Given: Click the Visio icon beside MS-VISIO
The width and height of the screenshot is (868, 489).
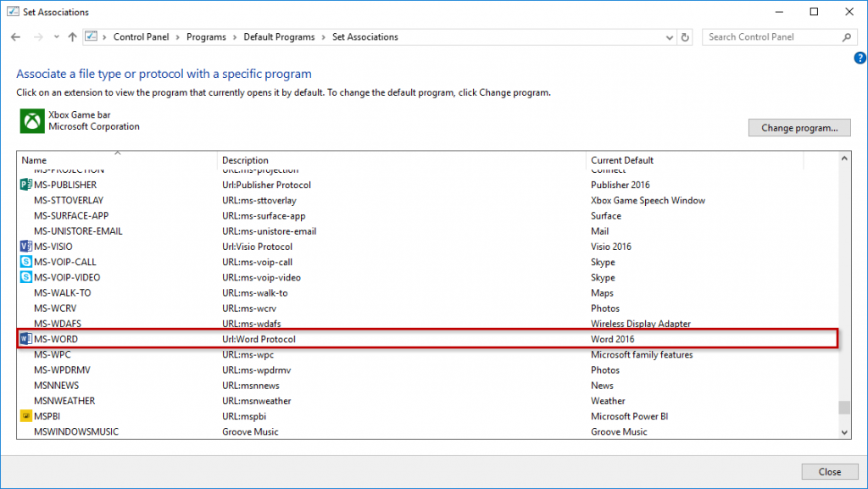Looking at the screenshot, I should (25, 247).
